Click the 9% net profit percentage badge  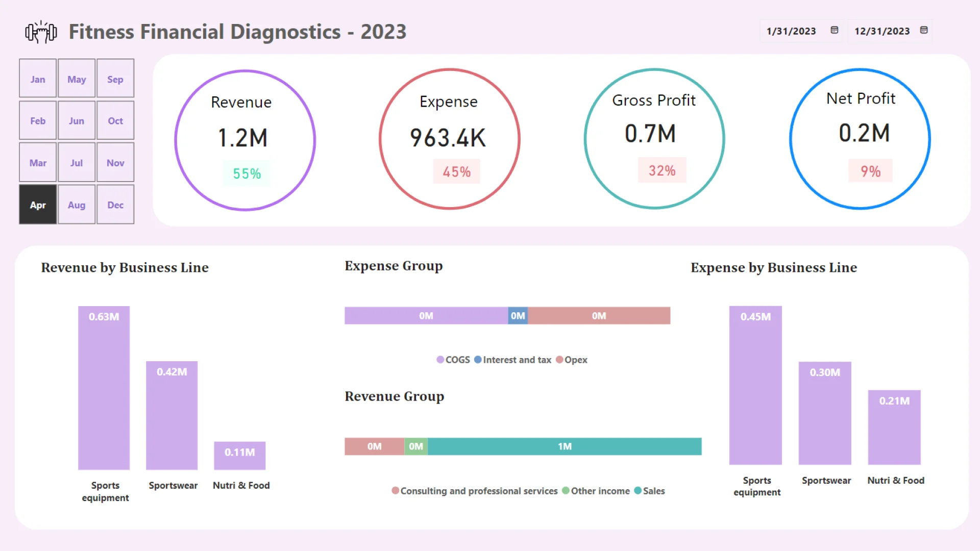[x=871, y=171]
